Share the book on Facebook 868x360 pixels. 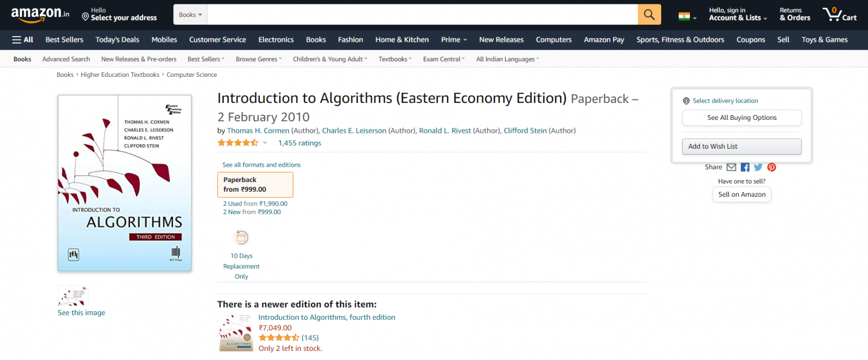coord(745,167)
